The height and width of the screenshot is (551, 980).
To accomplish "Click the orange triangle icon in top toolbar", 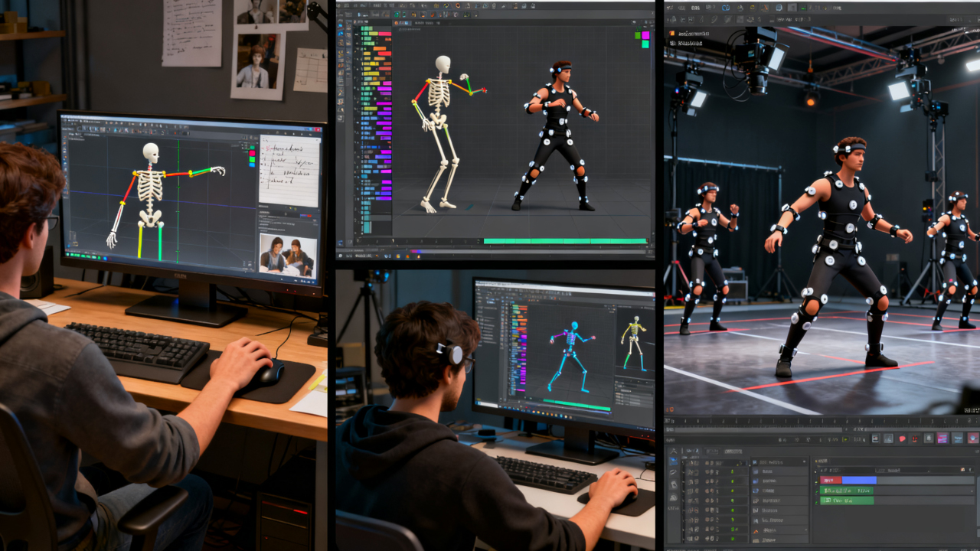I will 764,8.
